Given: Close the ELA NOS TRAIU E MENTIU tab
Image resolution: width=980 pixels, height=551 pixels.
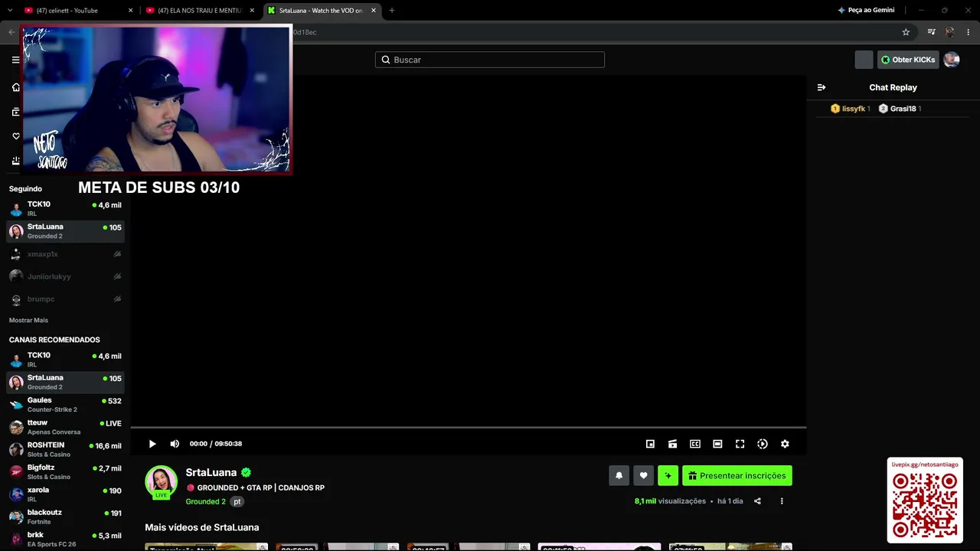Looking at the screenshot, I should tap(252, 11).
